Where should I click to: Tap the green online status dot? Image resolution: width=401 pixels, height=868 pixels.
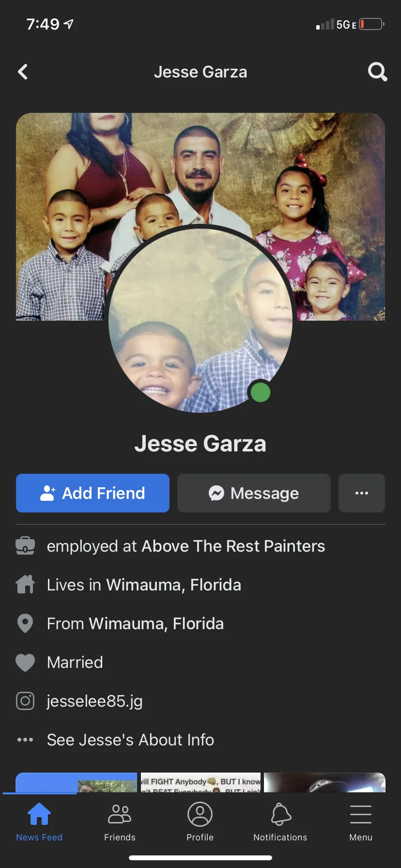point(260,392)
